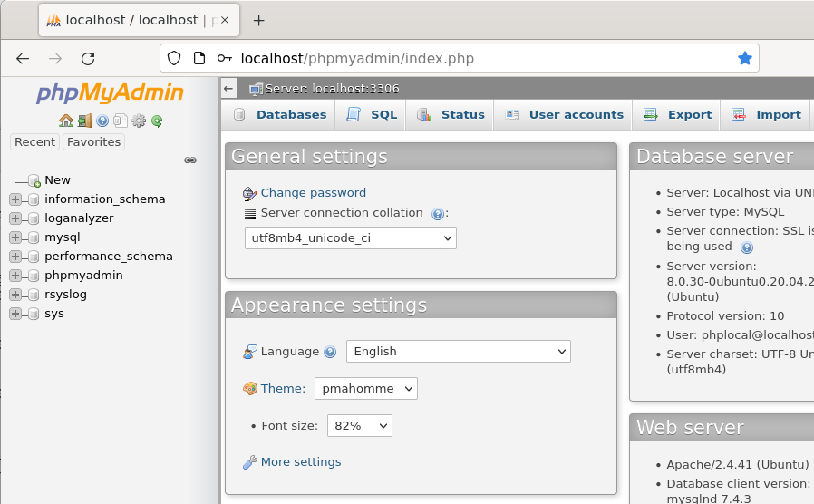Screen dimensions: 814x504
Task: Click the wrench icon beside More settings
Action: coord(249,462)
